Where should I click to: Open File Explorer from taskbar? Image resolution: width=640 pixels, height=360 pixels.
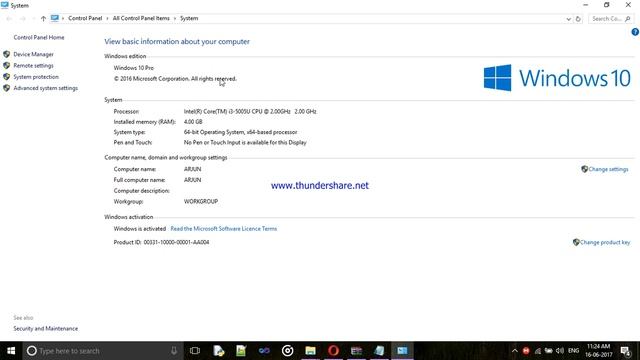[x=310, y=351]
